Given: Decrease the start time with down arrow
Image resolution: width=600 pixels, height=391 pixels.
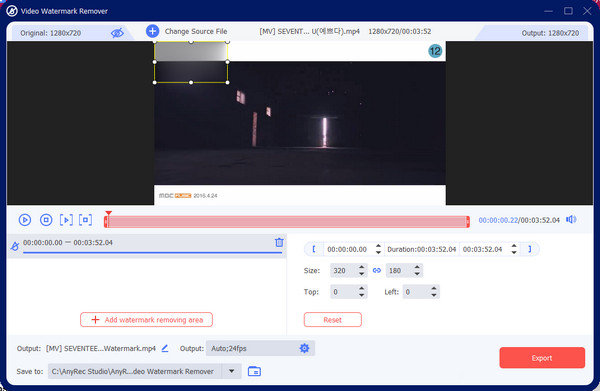Looking at the screenshot, I should click(x=378, y=253).
